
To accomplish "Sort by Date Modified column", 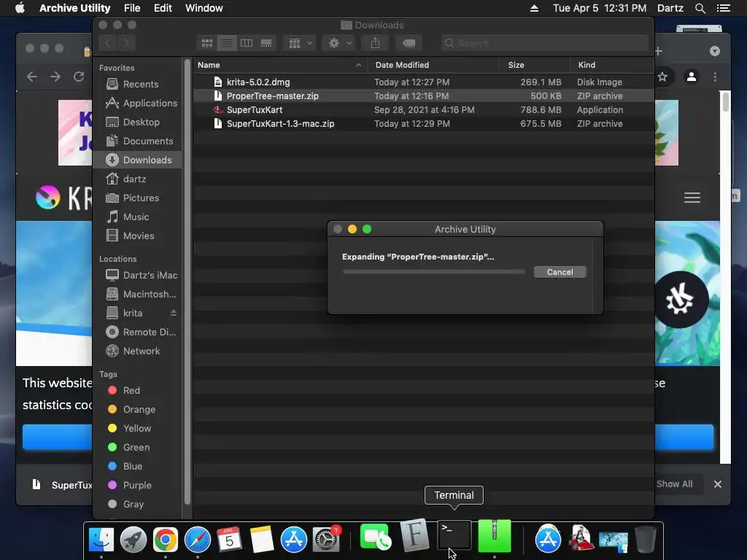I will [433, 65].
